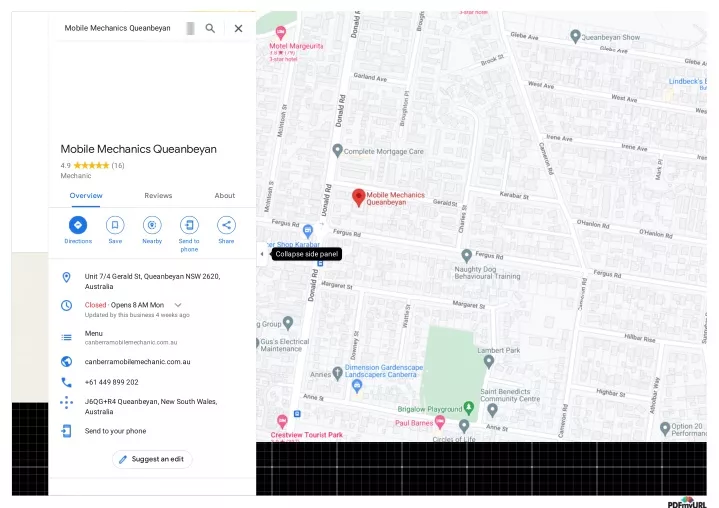
Task: Clear the search with the X icon
Action: click(x=238, y=28)
